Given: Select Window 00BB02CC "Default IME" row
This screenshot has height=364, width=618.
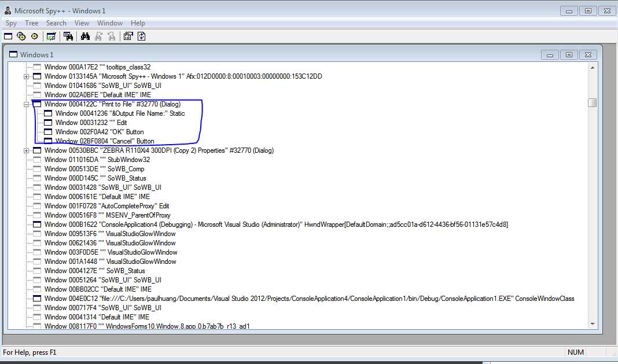Looking at the screenshot, I should coord(98,289).
